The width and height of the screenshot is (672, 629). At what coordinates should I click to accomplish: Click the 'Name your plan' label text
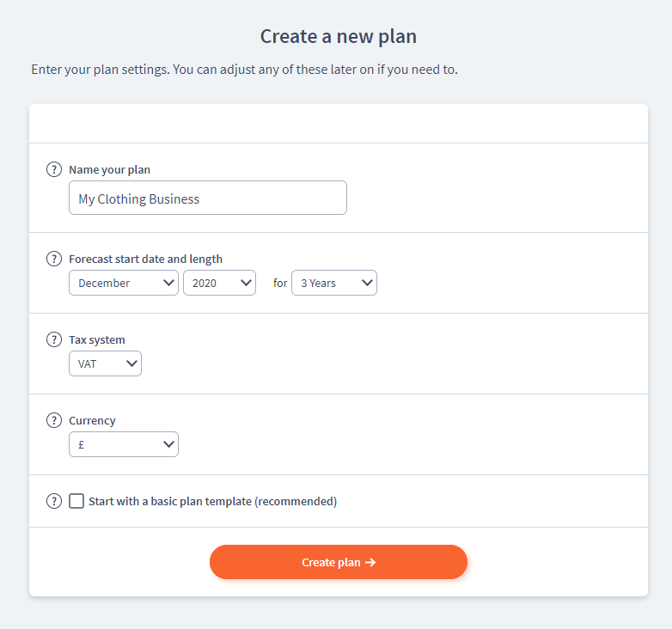click(x=109, y=169)
